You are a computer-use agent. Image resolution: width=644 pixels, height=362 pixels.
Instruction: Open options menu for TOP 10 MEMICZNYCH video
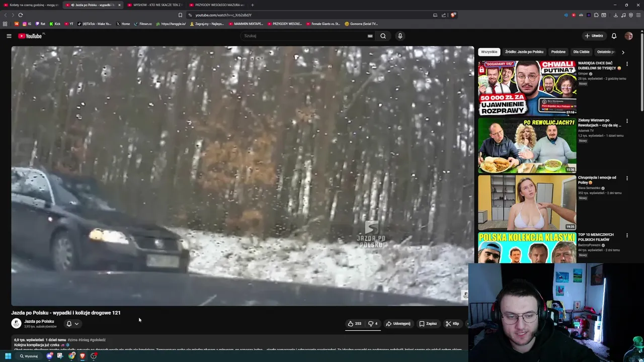[627, 235]
